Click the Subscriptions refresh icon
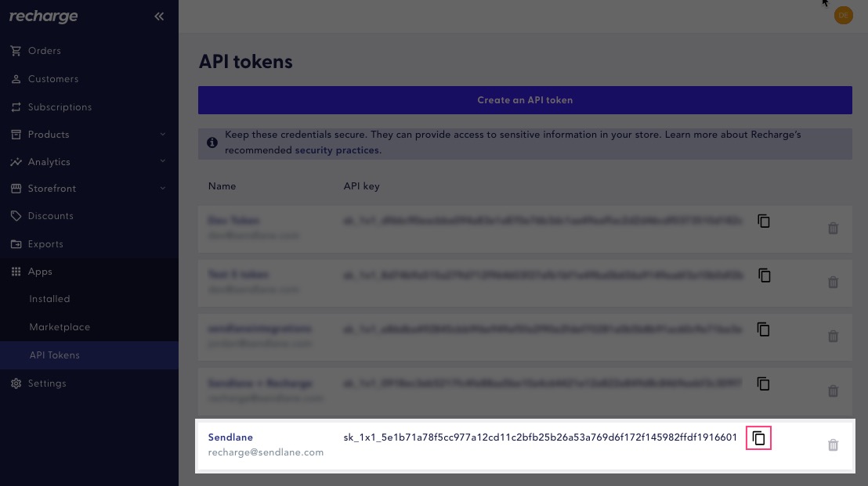868x486 pixels. coord(16,107)
